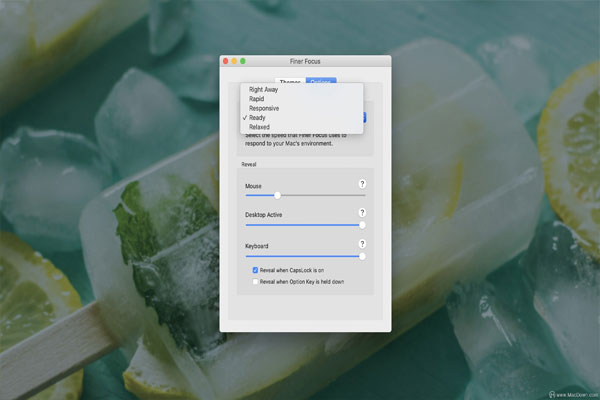600x400 pixels.
Task: Toggle Reveal when CapsLock is on
Action: [x=255, y=270]
